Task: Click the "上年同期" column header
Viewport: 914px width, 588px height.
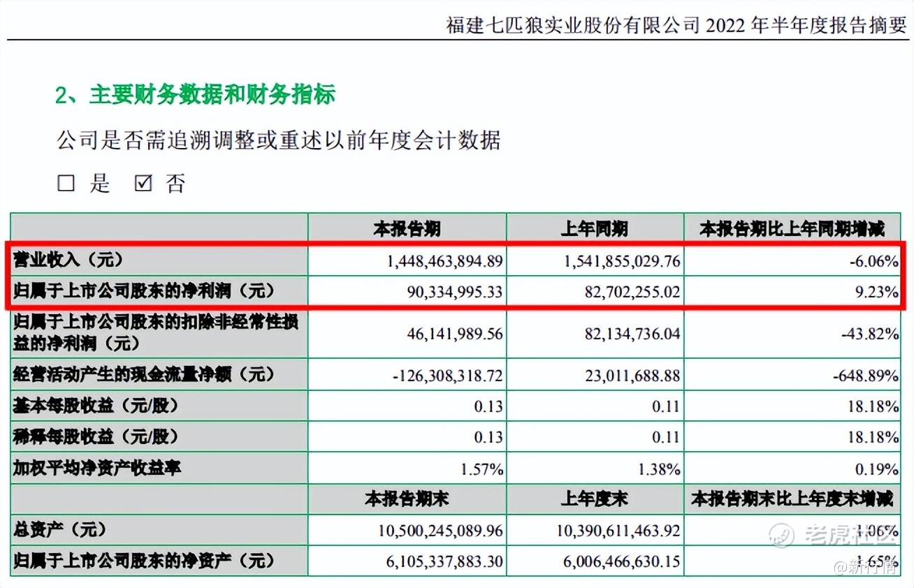Action: [595, 228]
